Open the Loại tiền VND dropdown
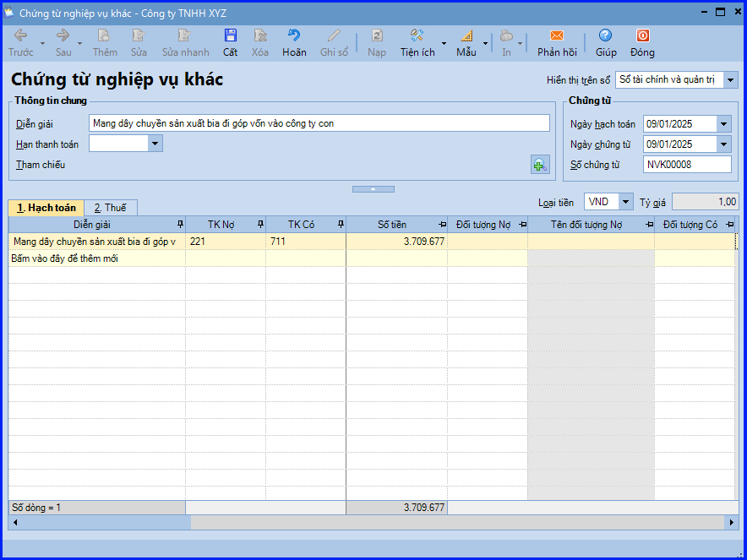The image size is (747, 560). point(625,202)
